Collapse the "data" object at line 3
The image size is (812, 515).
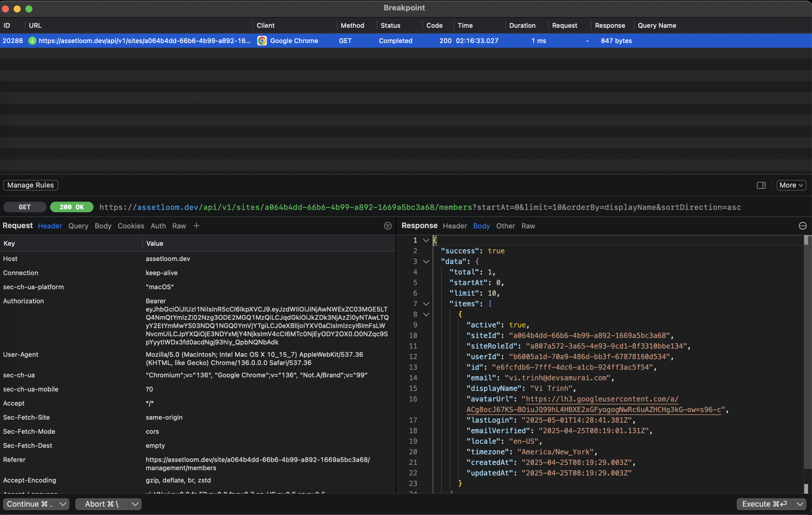426,262
